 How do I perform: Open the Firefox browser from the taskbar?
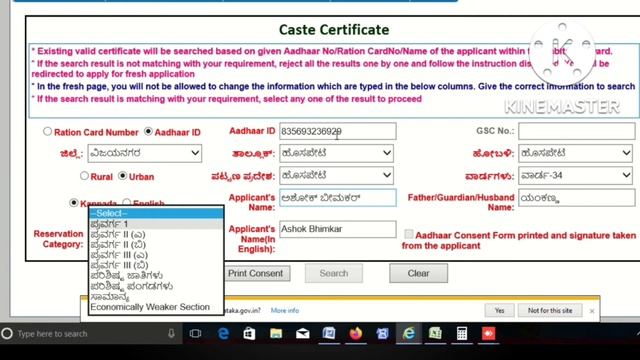click(x=356, y=333)
